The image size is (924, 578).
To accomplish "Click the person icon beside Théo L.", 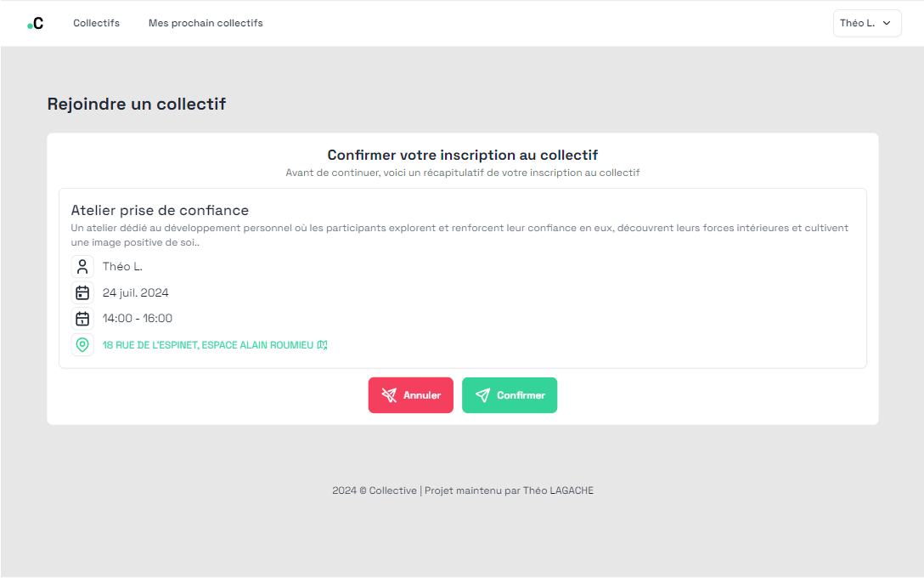I will [82, 267].
